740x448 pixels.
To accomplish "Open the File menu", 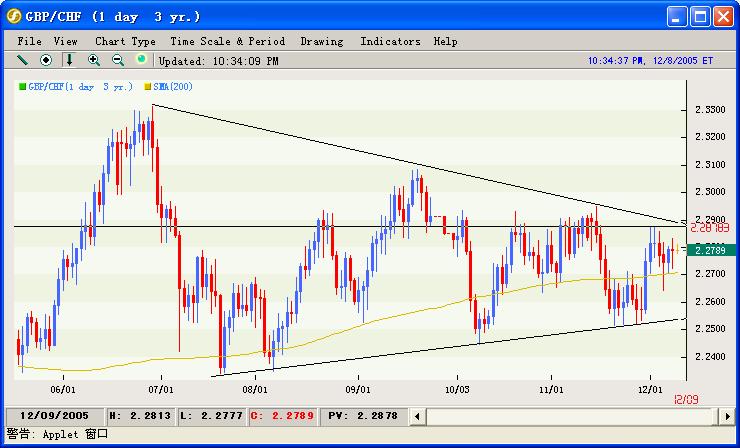I will 29,42.
